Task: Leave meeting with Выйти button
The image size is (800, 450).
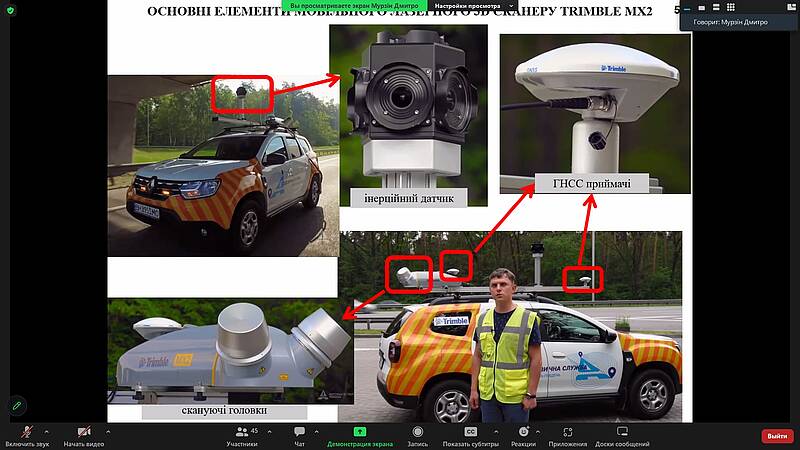Action: 777,436
